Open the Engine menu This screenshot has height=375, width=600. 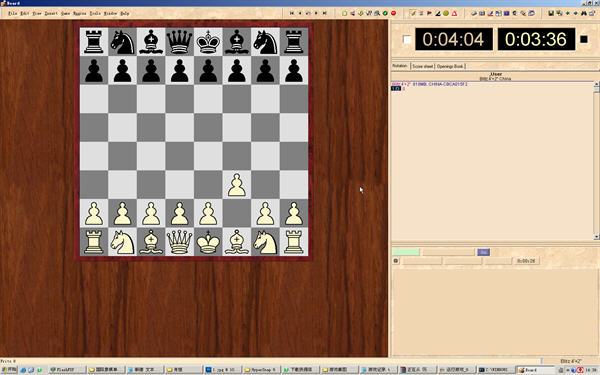(x=80, y=13)
